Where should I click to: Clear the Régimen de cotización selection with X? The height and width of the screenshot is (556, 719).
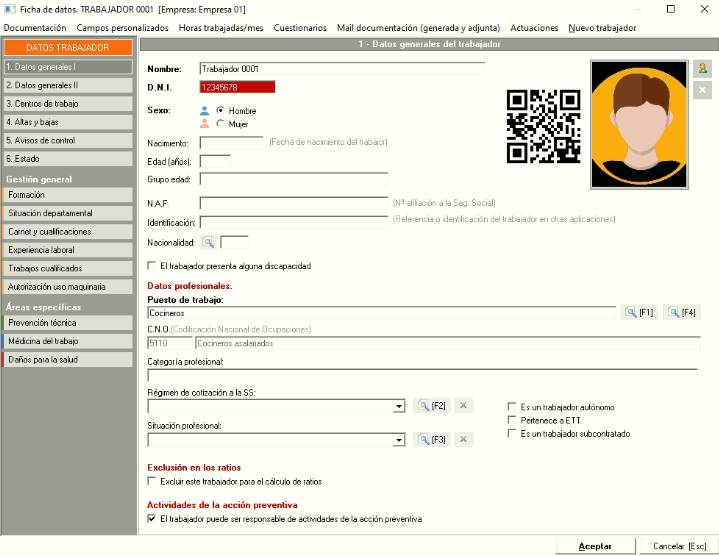[x=463, y=406]
